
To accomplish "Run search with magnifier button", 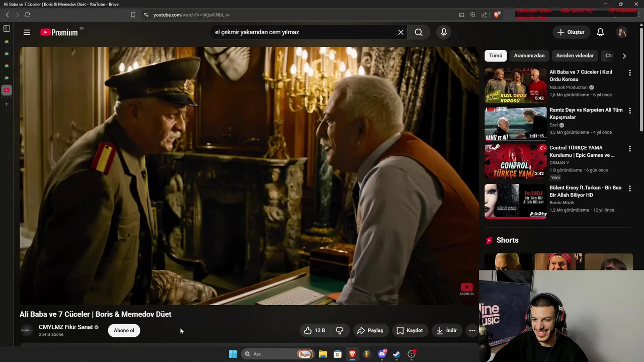I will (x=419, y=32).
